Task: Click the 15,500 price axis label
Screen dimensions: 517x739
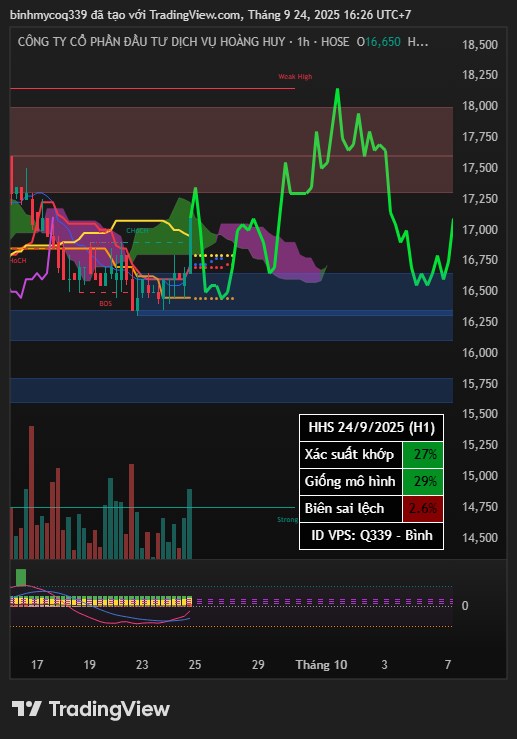Action: click(480, 414)
